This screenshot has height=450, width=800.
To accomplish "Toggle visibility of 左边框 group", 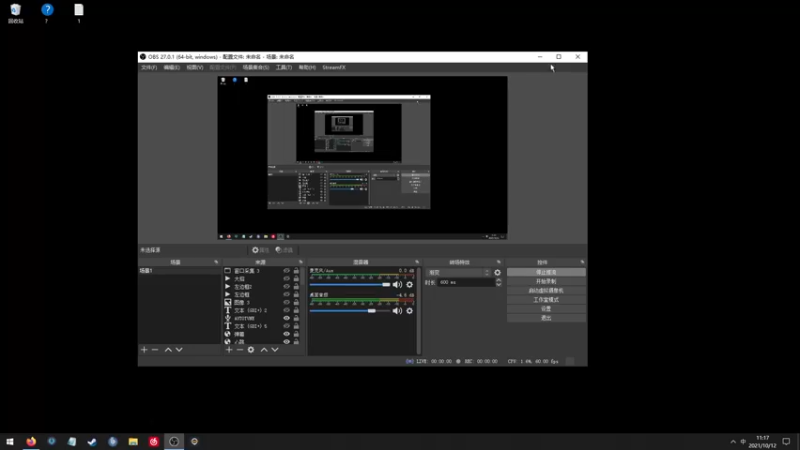I will click(x=286, y=294).
